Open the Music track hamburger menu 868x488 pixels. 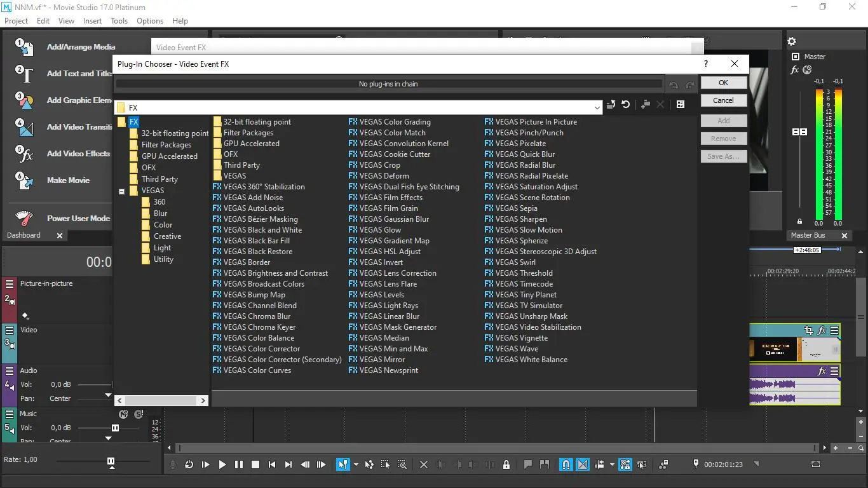(10, 414)
